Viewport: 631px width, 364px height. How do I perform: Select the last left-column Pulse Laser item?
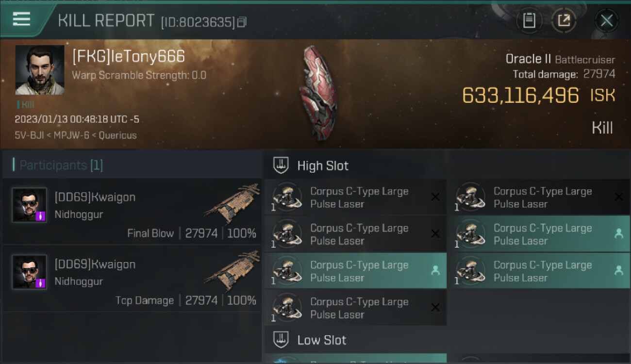356,308
